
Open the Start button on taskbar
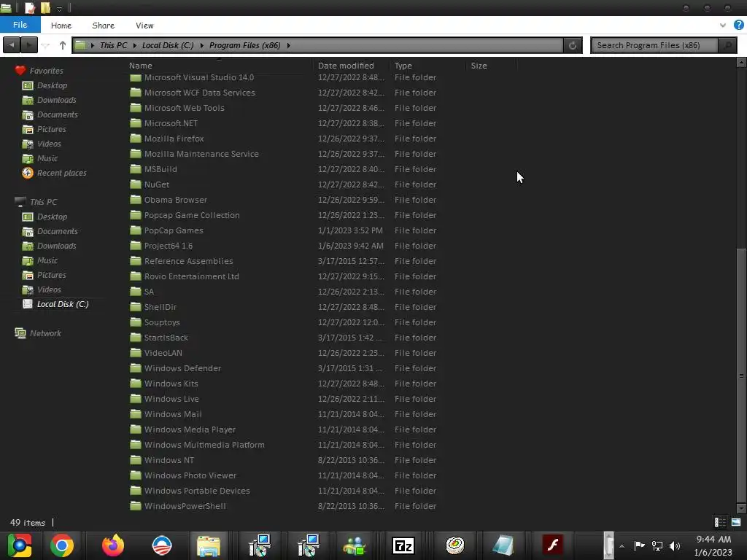[x=20, y=545]
